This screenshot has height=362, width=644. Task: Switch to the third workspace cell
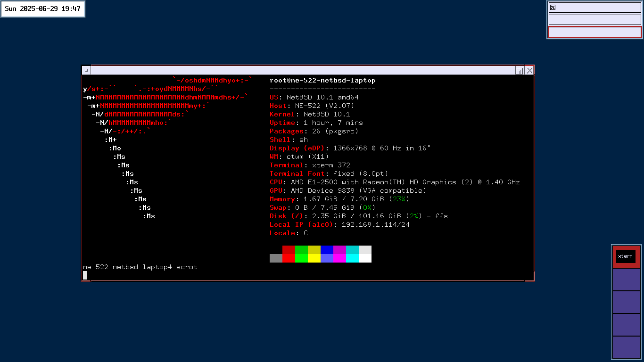(x=626, y=302)
